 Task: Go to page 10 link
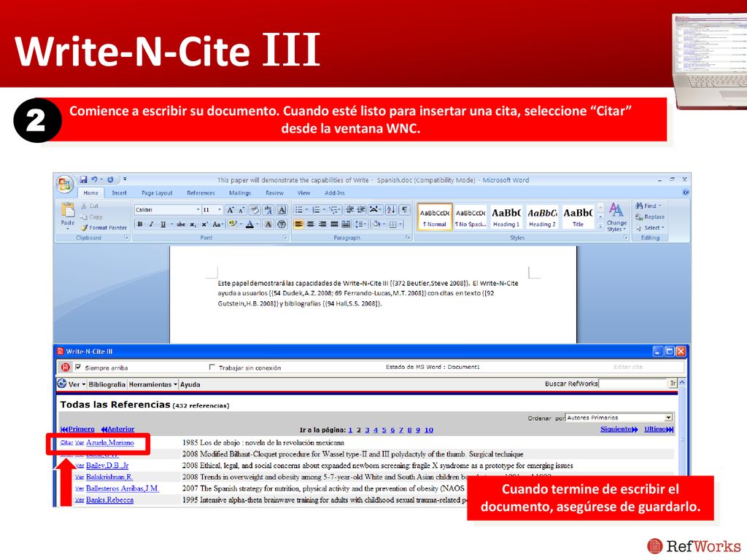pyautogui.click(x=429, y=430)
